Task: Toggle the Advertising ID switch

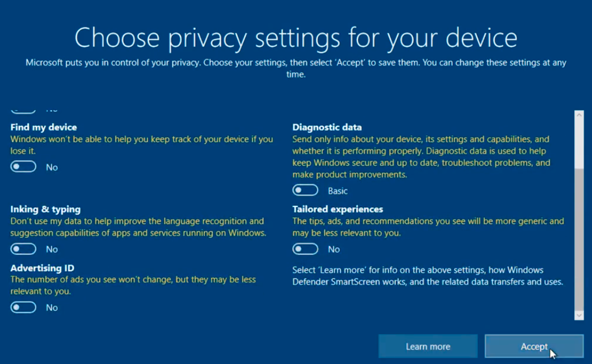Action: [x=23, y=307]
